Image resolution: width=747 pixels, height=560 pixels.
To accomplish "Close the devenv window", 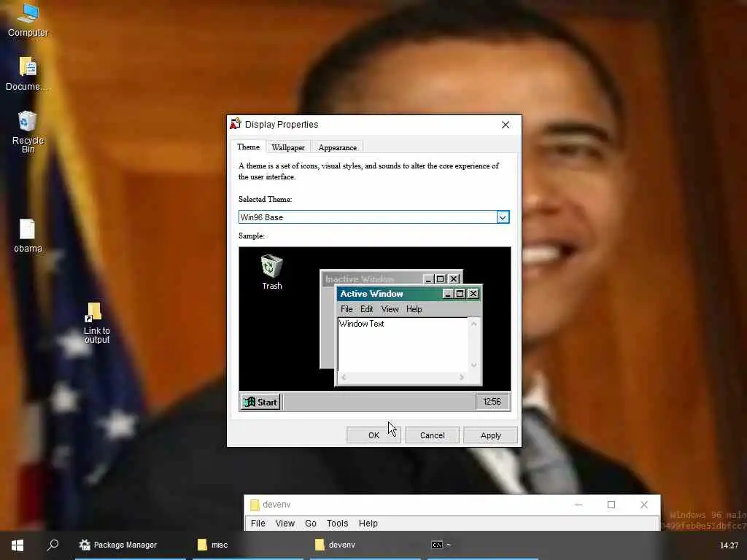I will point(644,505).
